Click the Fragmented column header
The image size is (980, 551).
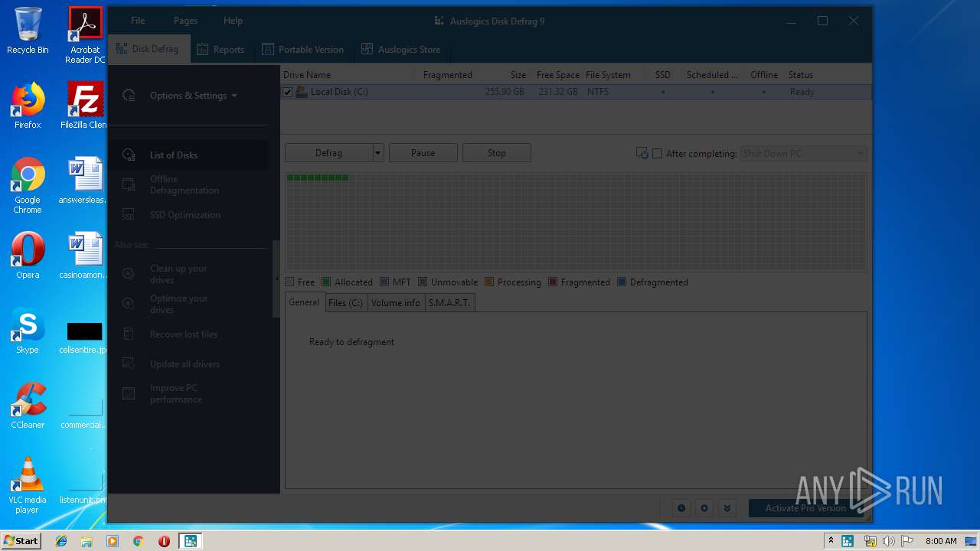[x=447, y=75]
